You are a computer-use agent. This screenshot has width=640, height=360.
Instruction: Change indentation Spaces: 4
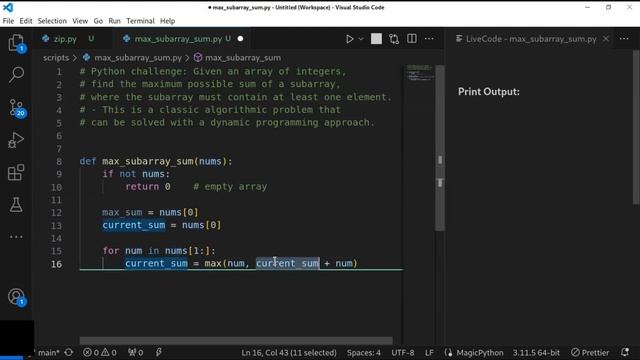click(x=364, y=352)
